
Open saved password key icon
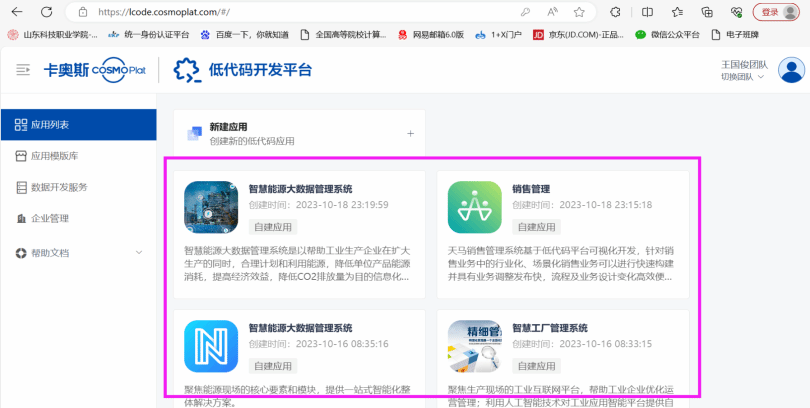[x=525, y=12]
